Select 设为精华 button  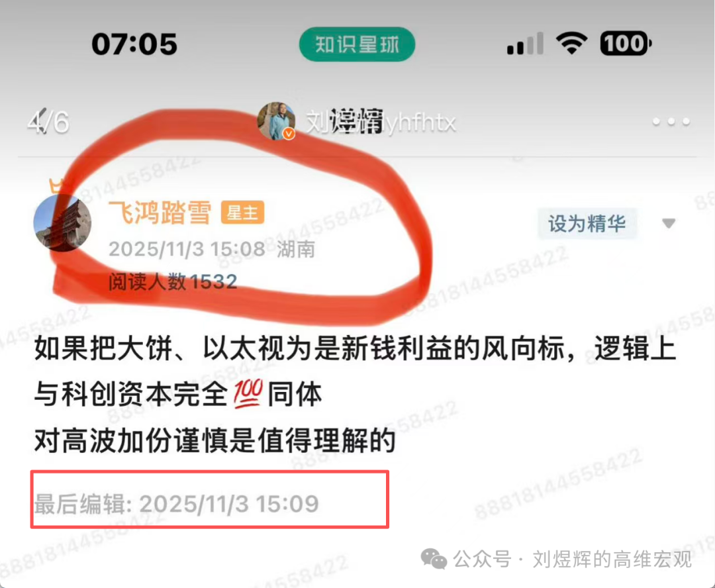tap(587, 224)
